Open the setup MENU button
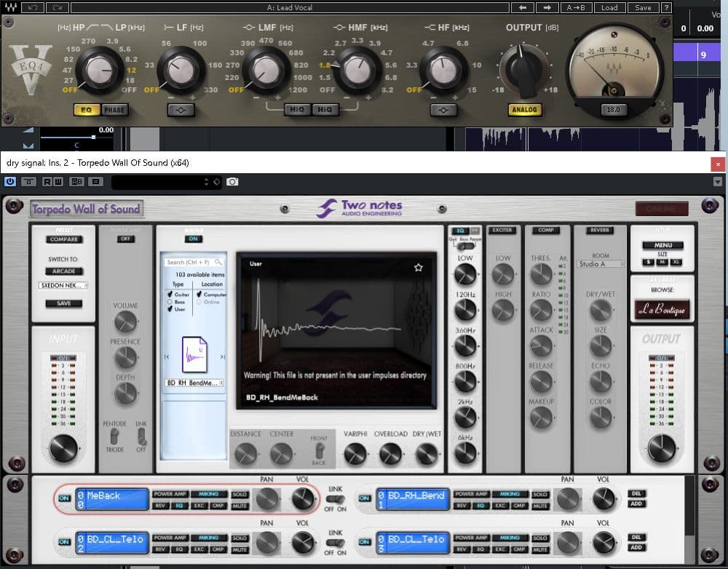Image resolution: width=728 pixels, height=569 pixels. click(662, 245)
